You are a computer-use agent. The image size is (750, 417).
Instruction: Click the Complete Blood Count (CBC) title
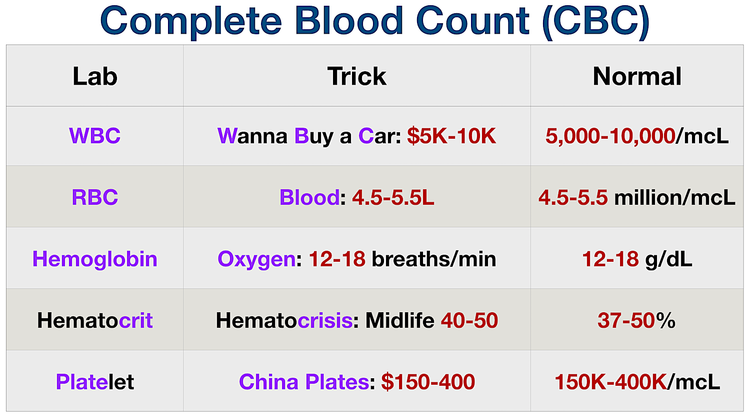pos(375,21)
